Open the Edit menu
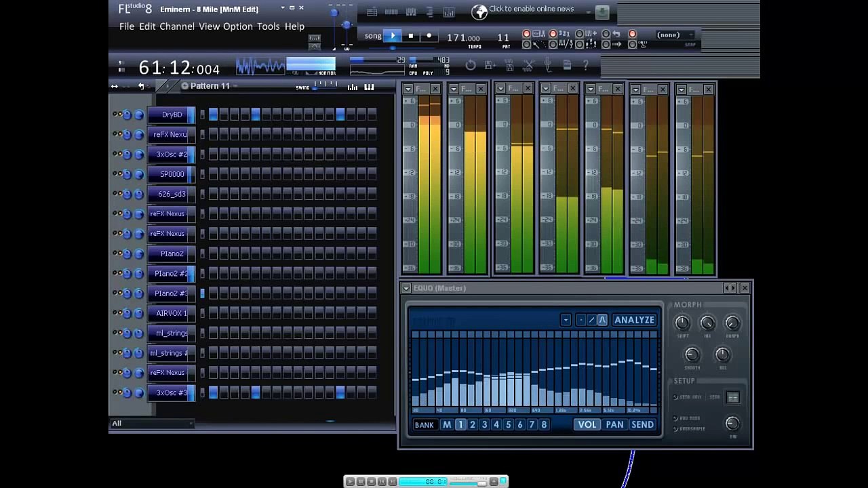868x488 pixels. point(147,26)
